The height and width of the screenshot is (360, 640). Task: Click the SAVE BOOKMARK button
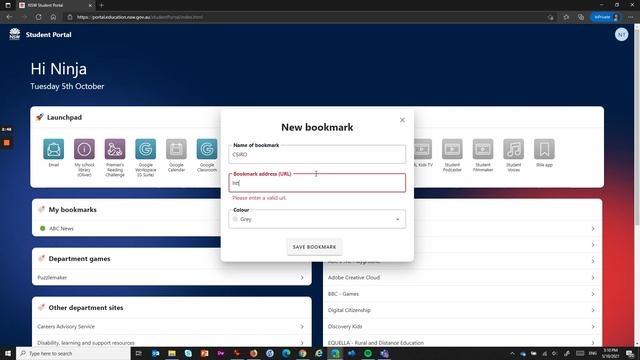pyautogui.click(x=314, y=247)
